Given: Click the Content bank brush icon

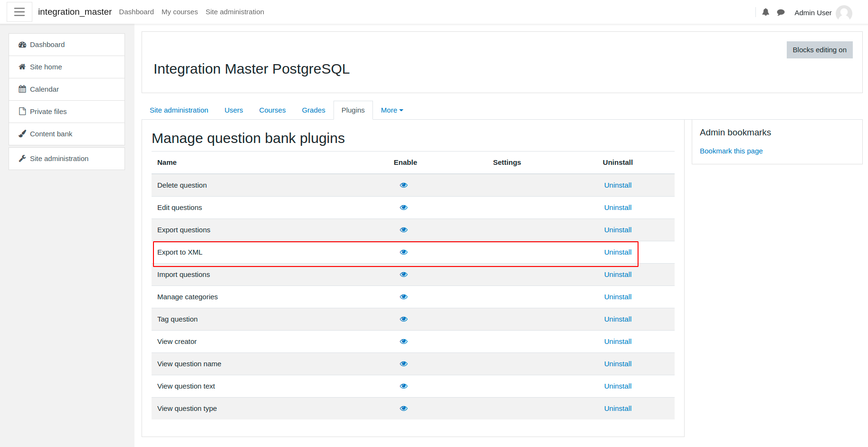Looking at the screenshot, I should (22, 134).
